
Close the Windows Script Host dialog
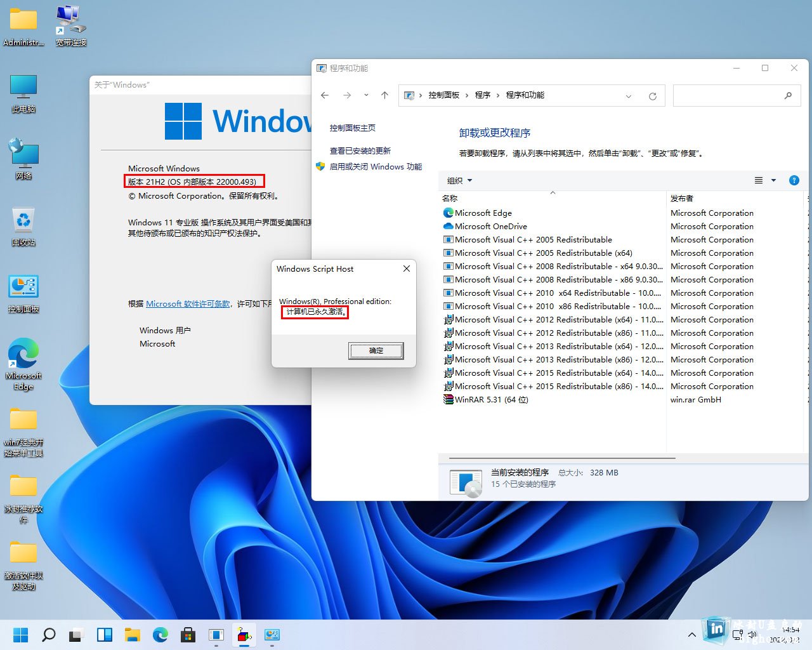pos(407,269)
